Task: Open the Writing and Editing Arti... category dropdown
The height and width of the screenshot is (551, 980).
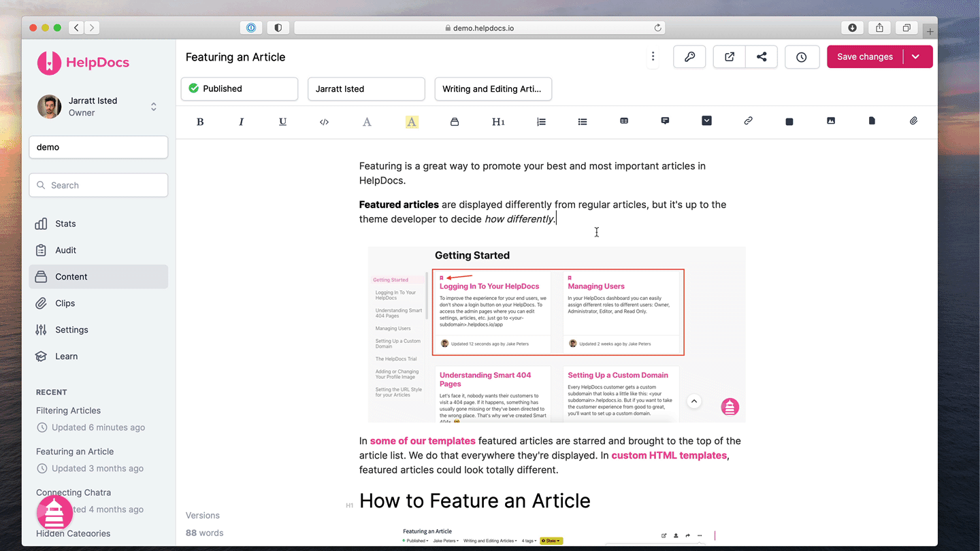Action: (493, 88)
